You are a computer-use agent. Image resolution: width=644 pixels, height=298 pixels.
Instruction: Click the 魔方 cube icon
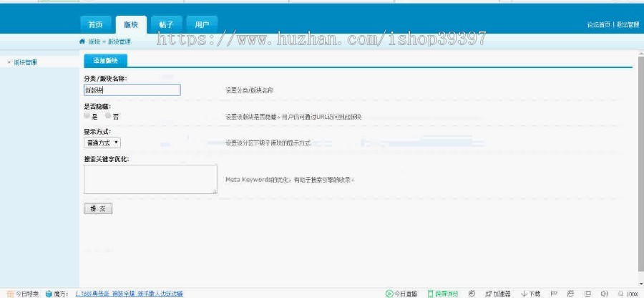point(49,294)
